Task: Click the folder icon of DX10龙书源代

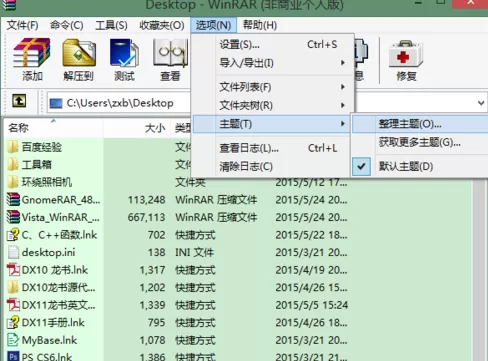Action: (13, 287)
